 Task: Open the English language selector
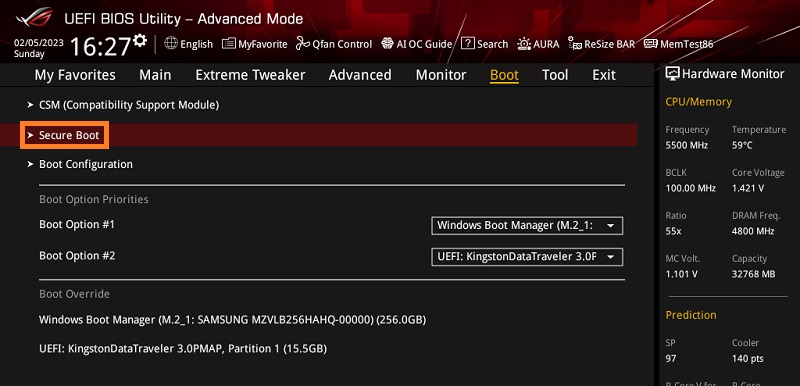pyautogui.click(x=196, y=44)
